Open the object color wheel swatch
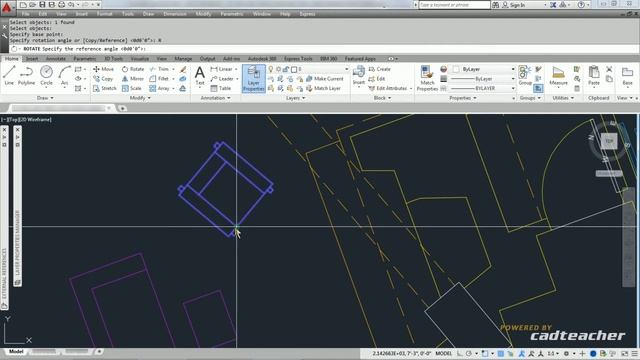 click(x=443, y=69)
